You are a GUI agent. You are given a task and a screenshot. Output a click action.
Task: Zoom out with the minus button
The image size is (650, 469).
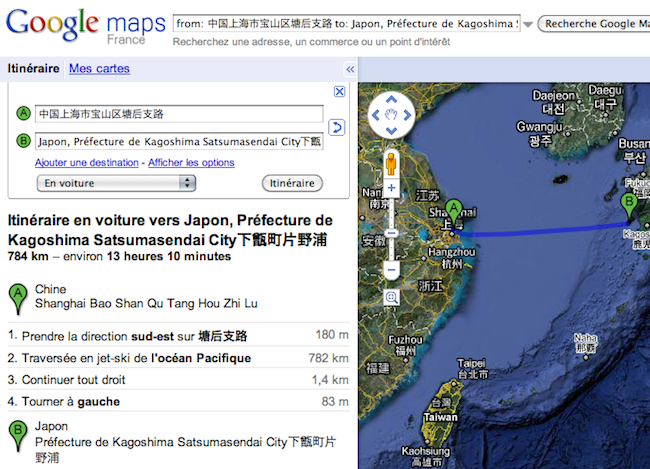point(391,270)
